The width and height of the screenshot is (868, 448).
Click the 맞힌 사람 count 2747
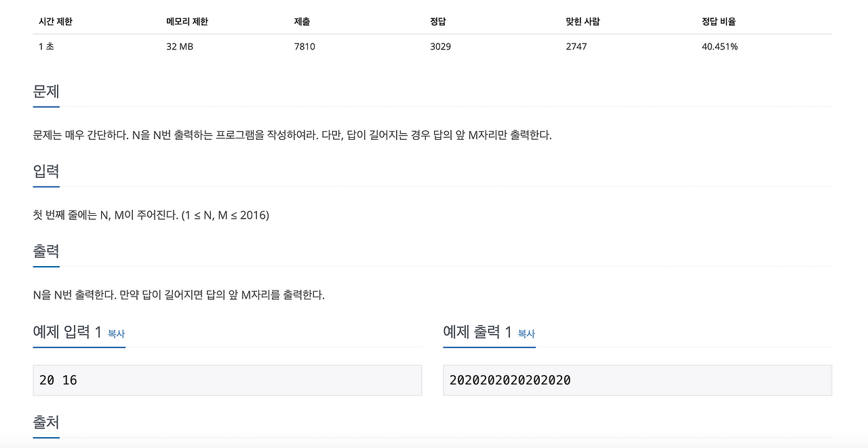coord(576,47)
